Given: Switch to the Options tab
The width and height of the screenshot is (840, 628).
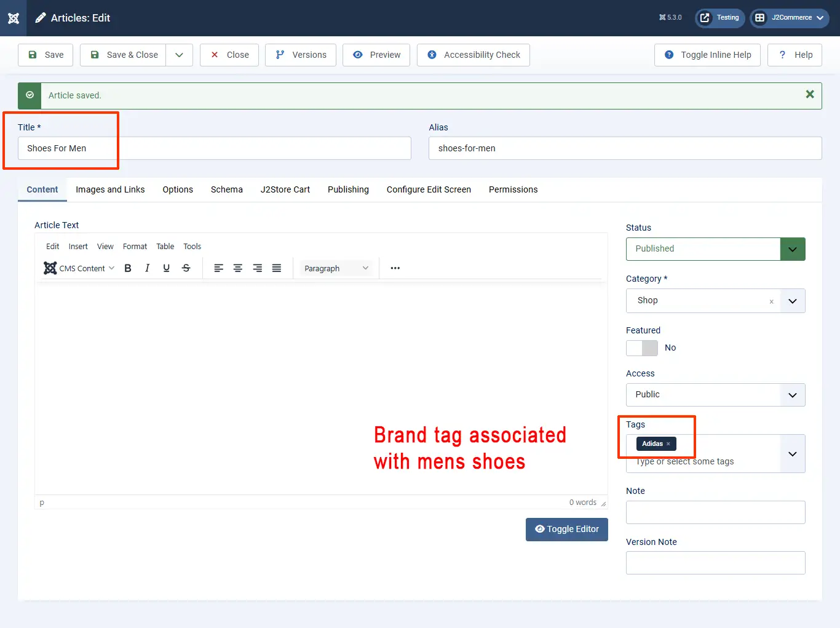Looking at the screenshot, I should (x=178, y=189).
